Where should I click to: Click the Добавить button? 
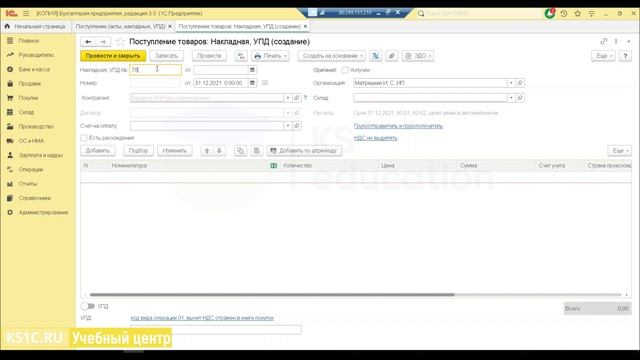98,151
